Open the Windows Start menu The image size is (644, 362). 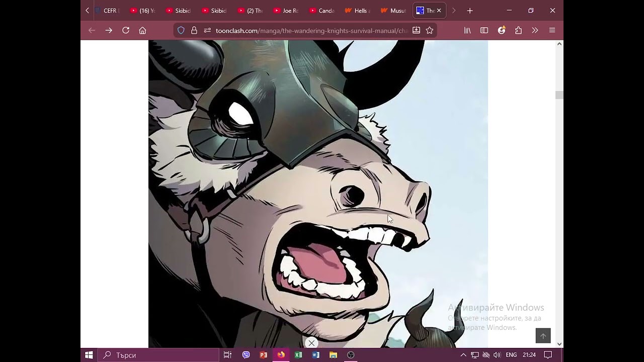(x=89, y=355)
